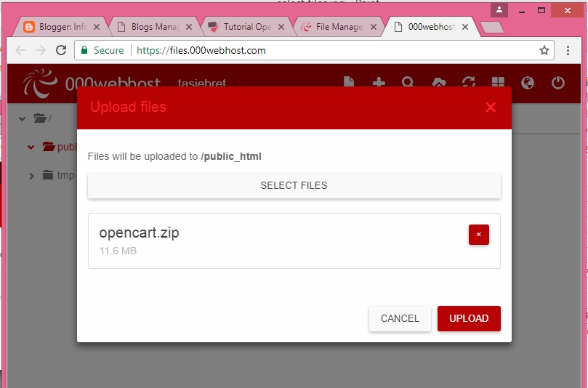Click the 000webhost logo
Screen dimensions: 588x388
[x=92, y=84]
